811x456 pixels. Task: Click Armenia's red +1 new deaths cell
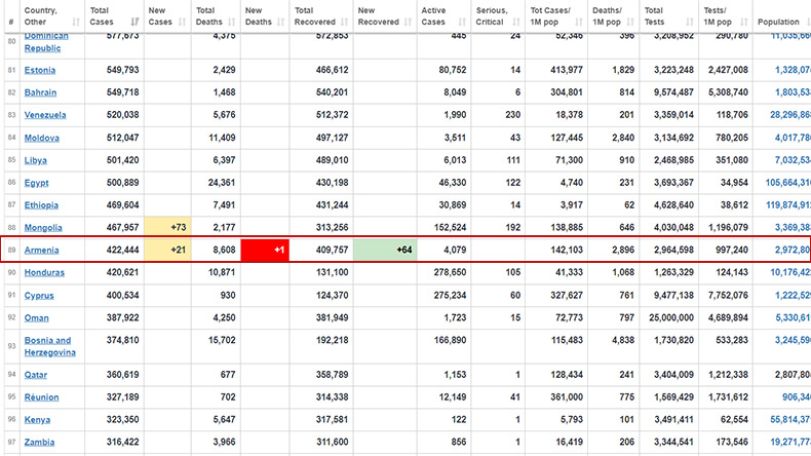[265, 250]
